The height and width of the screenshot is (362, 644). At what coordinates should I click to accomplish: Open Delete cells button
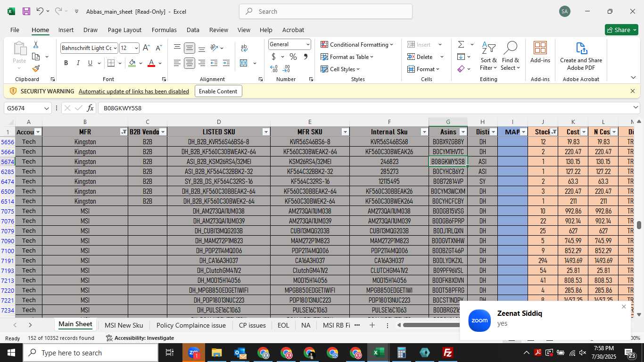point(421,57)
